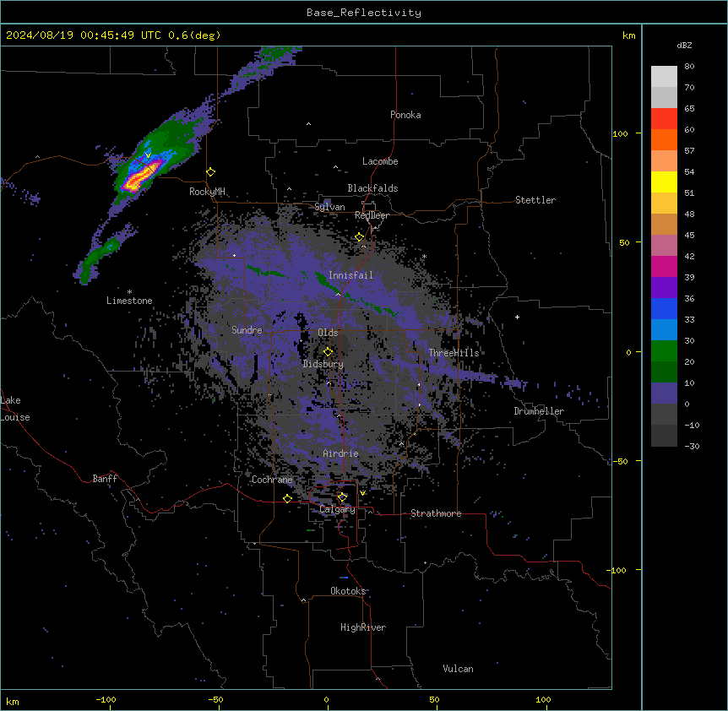Click the yellow diamond marker beside RockyMH
This screenshot has height=711, width=728.
[211, 172]
